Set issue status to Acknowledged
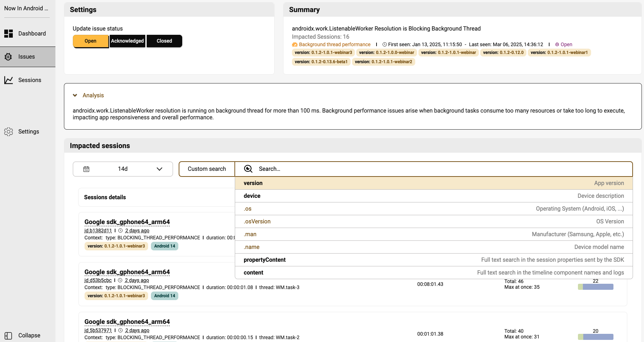The image size is (644, 342). coord(127,41)
